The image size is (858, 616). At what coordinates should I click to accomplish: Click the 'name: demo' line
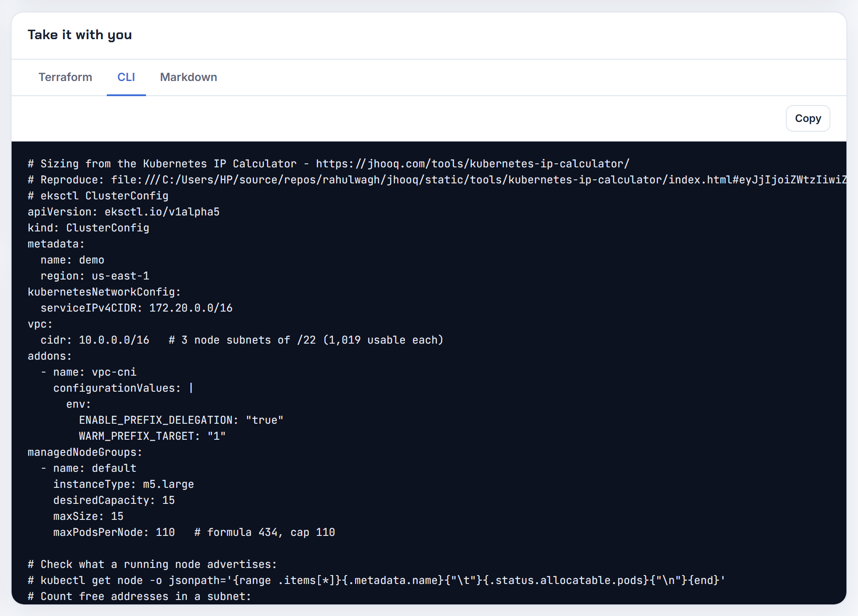(73, 260)
